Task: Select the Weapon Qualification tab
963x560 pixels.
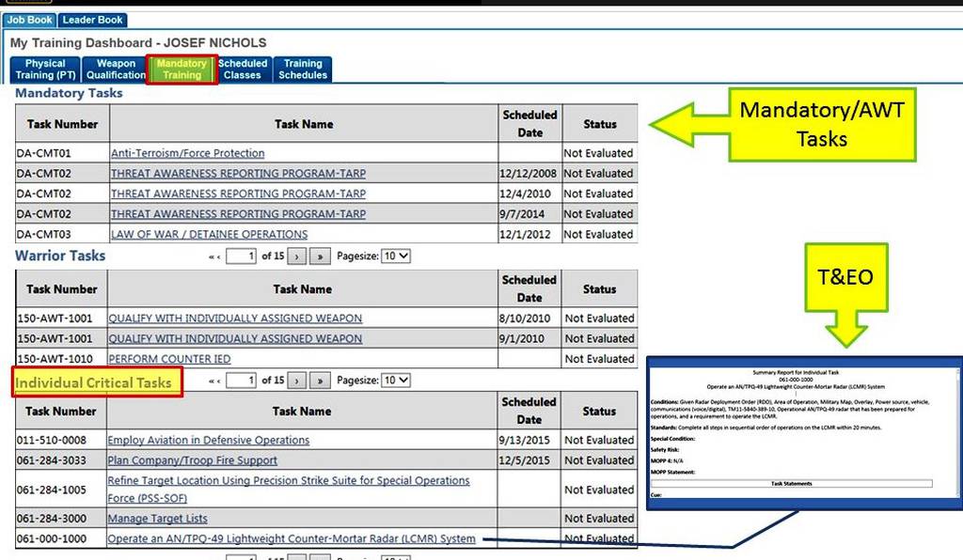Action: click(x=116, y=70)
